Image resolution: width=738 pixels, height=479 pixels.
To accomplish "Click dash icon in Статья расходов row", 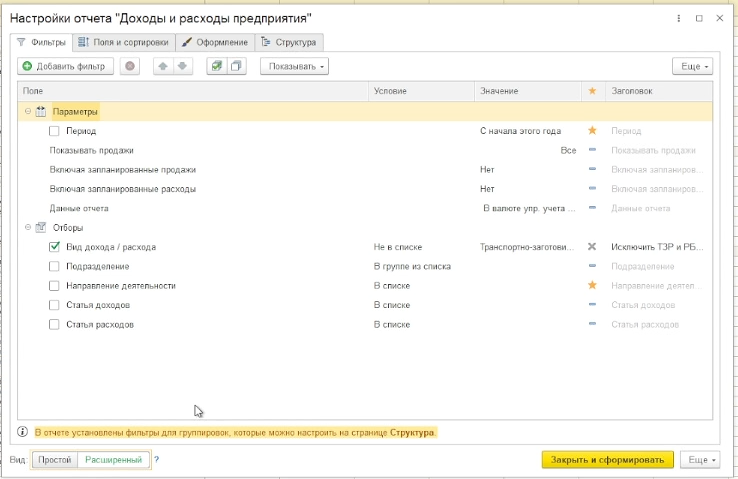I will (x=592, y=324).
